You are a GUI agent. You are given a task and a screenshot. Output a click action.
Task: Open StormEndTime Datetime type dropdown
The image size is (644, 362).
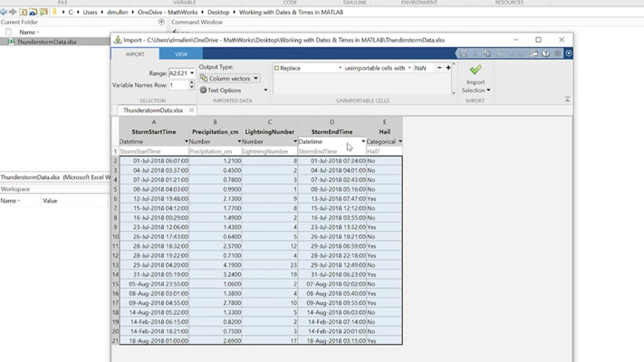363,142
